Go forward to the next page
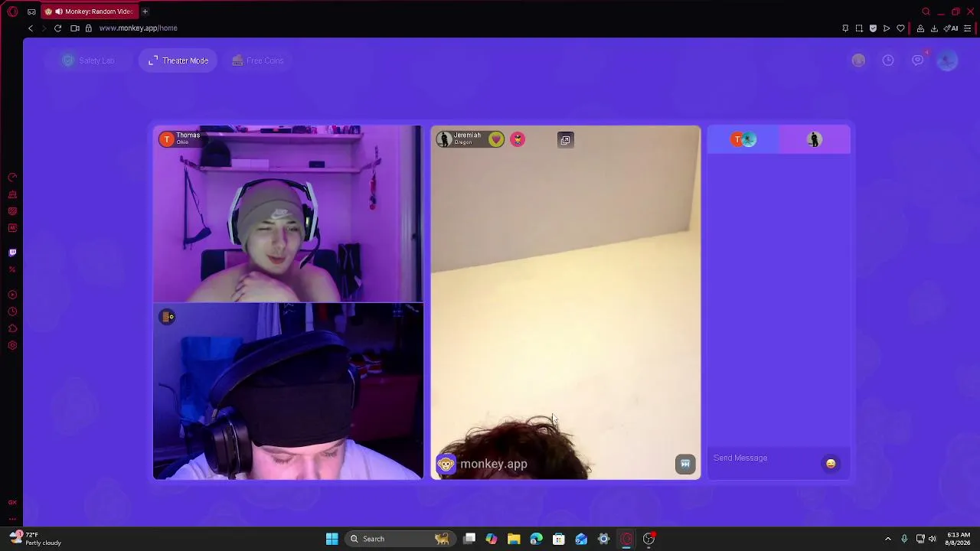The width and height of the screenshot is (980, 551). point(44,28)
